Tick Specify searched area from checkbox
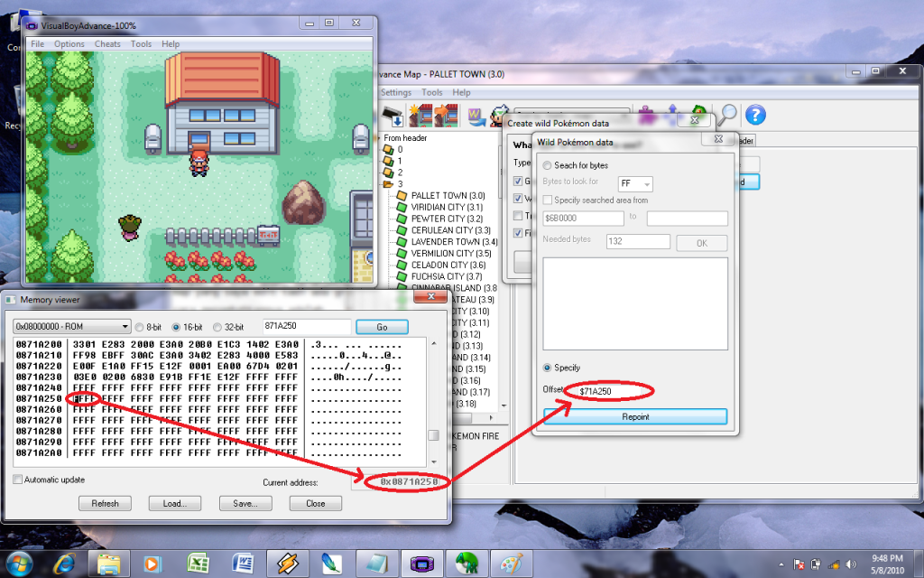Image resolution: width=924 pixels, height=578 pixels. pos(548,200)
